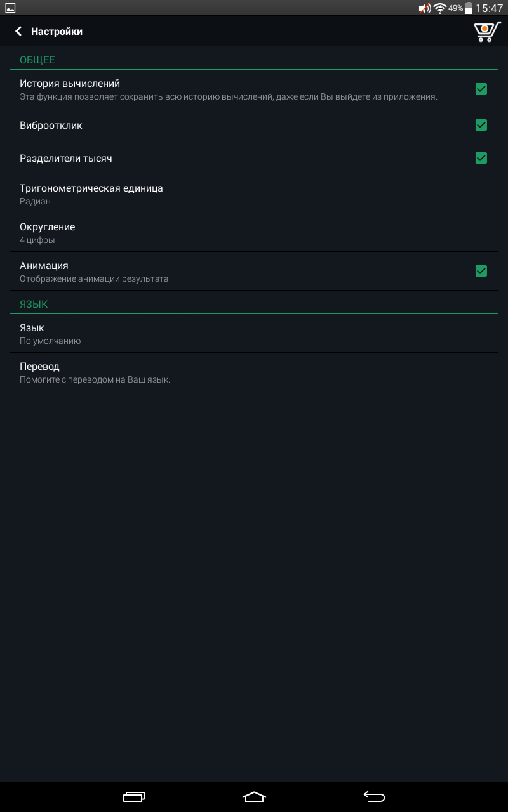Open the Округление digits setting
This screenshot has height=812, width=508.
pos(254,232)
